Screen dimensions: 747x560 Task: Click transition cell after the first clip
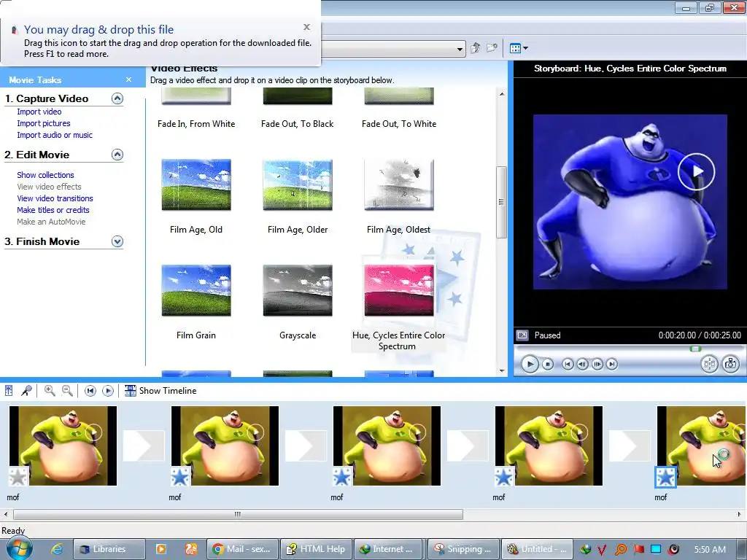pyautogui.click(x=144, y=446)
